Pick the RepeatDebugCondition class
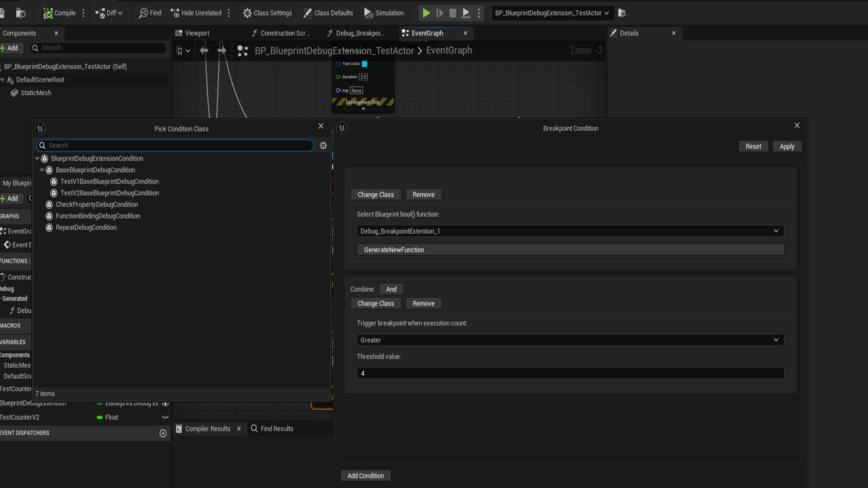 tap(85, 228)
